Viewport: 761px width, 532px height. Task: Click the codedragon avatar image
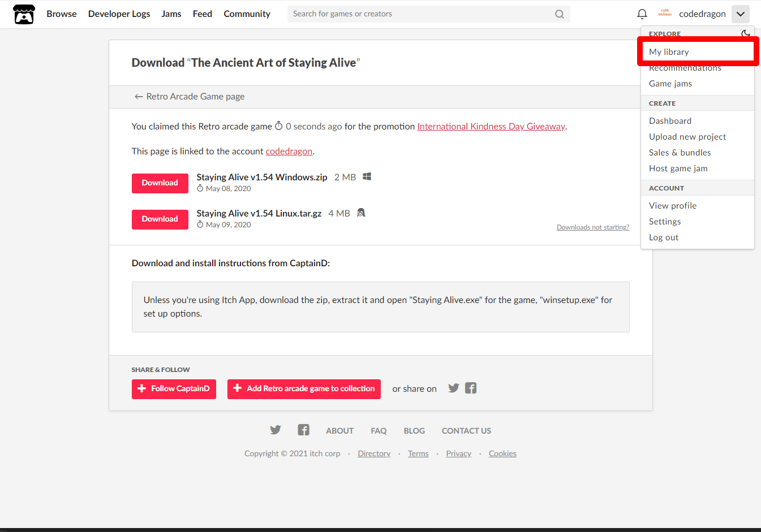coord(665,14)
